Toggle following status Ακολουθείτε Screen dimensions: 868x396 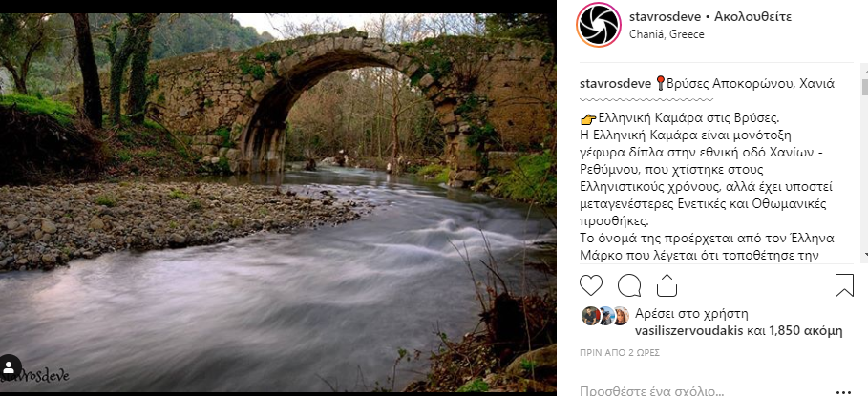pyautogui.click(x=752, y=16)
